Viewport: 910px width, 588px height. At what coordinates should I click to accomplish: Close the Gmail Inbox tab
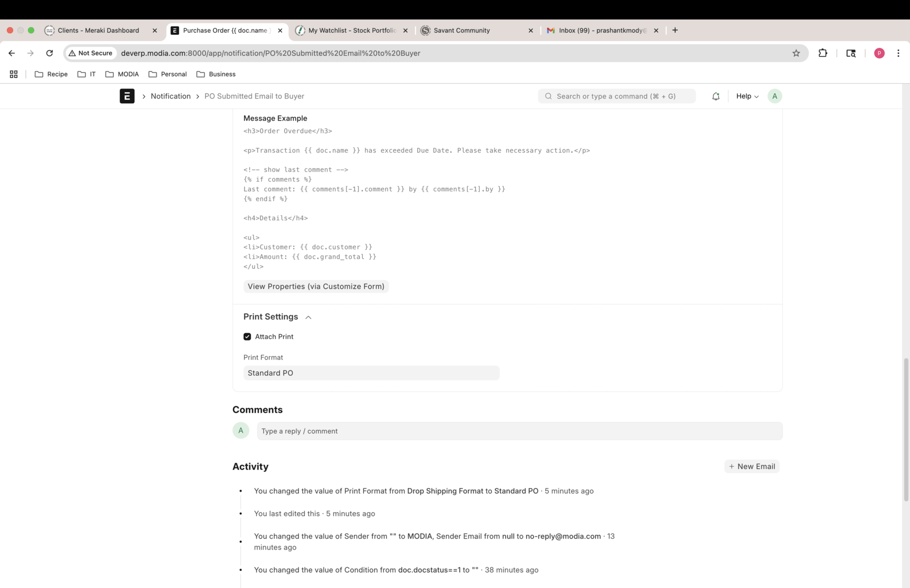[656, 31]
